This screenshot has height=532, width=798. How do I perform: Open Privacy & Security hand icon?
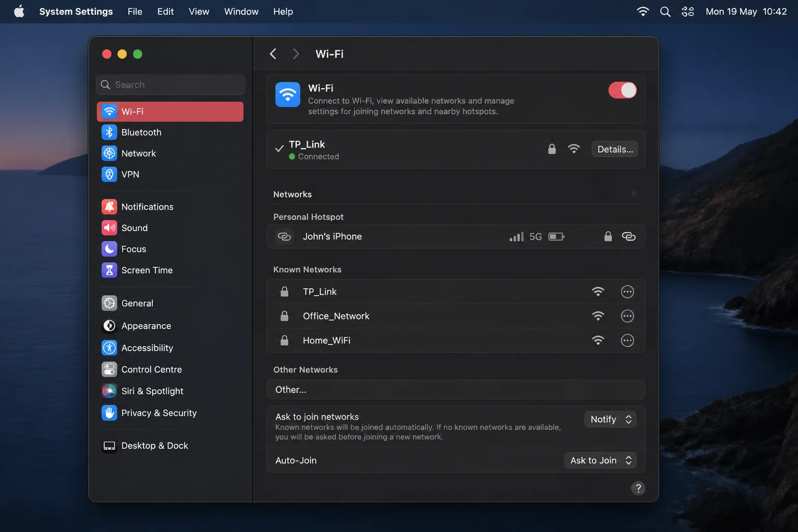click(x=109, y=413)
